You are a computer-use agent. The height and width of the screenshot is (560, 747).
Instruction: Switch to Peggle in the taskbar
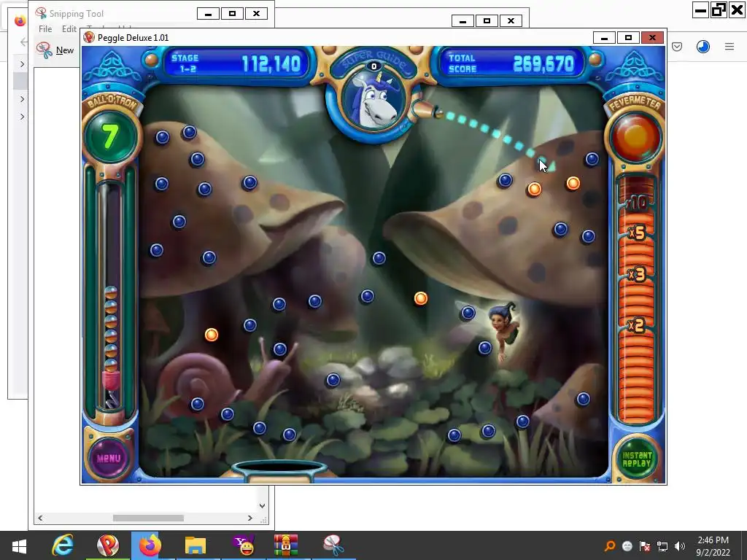point(108,545)
